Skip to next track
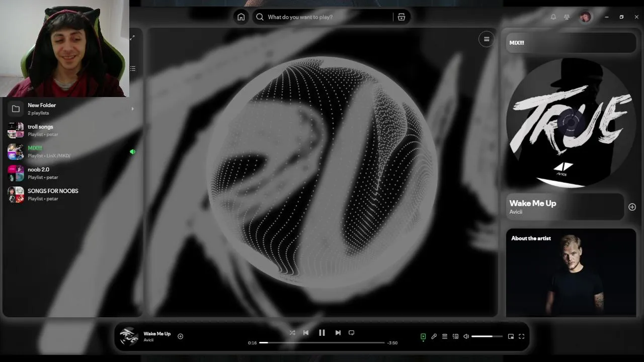 pos(338,332)
